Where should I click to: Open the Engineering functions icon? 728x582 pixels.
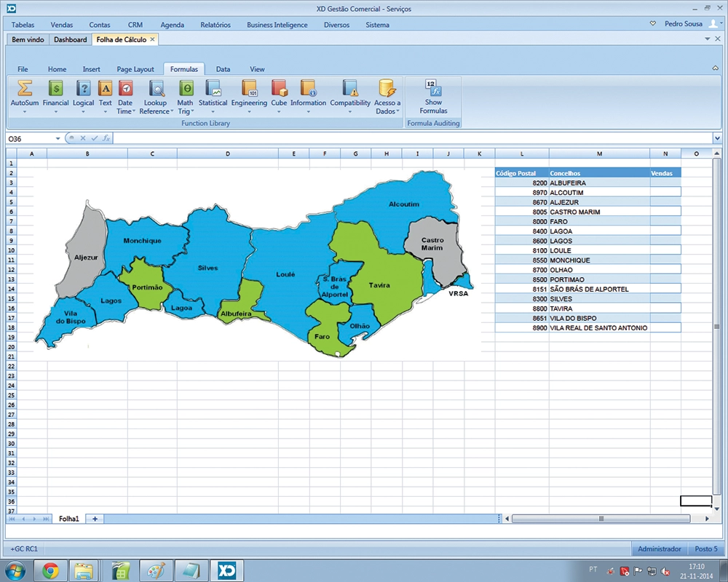pos(249,89)
